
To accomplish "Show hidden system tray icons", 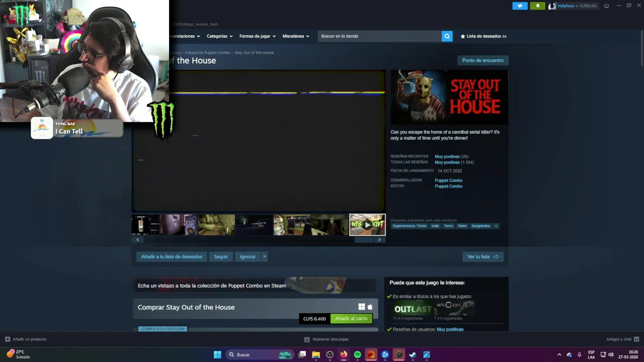I will click(559, 355).
